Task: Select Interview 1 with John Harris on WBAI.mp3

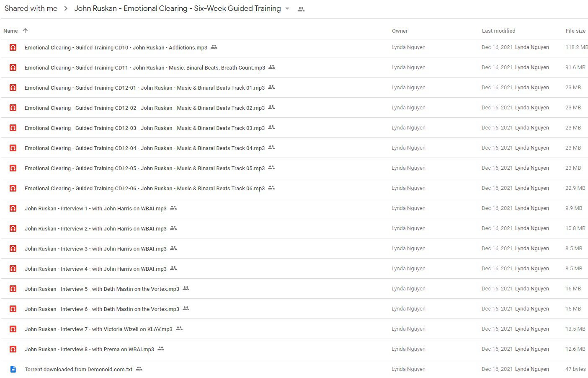Action: (x=95, y=209)
